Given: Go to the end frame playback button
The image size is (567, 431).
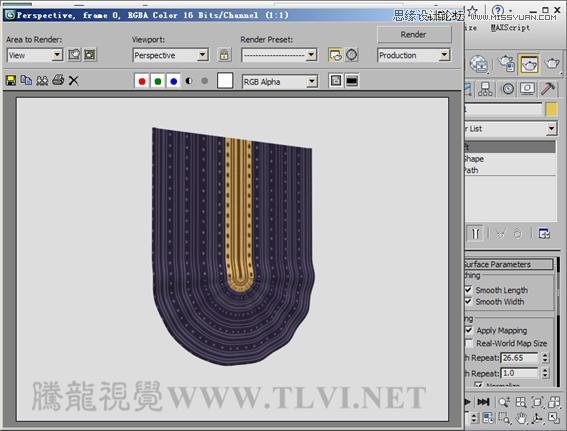Looking at the screenshot, I should tap(483, 402).
